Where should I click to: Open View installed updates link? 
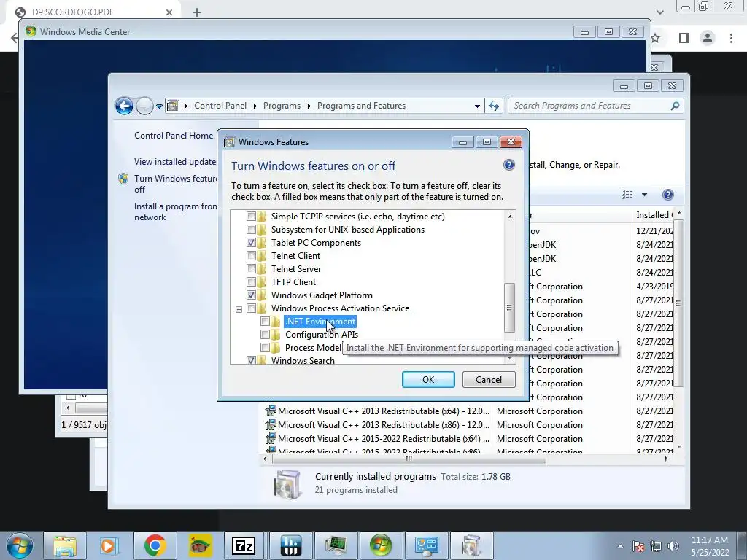pos(175,162)
